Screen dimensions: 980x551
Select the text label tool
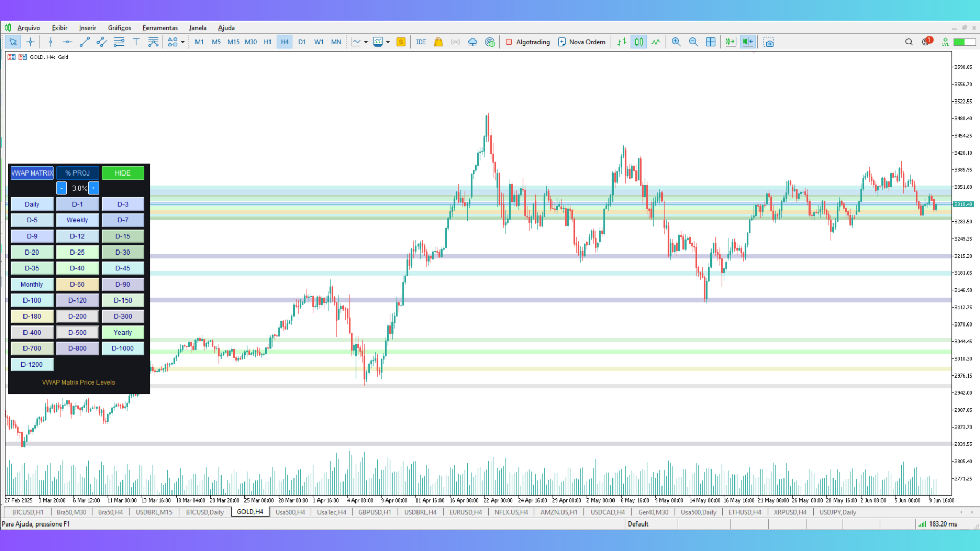click(136, 42)
